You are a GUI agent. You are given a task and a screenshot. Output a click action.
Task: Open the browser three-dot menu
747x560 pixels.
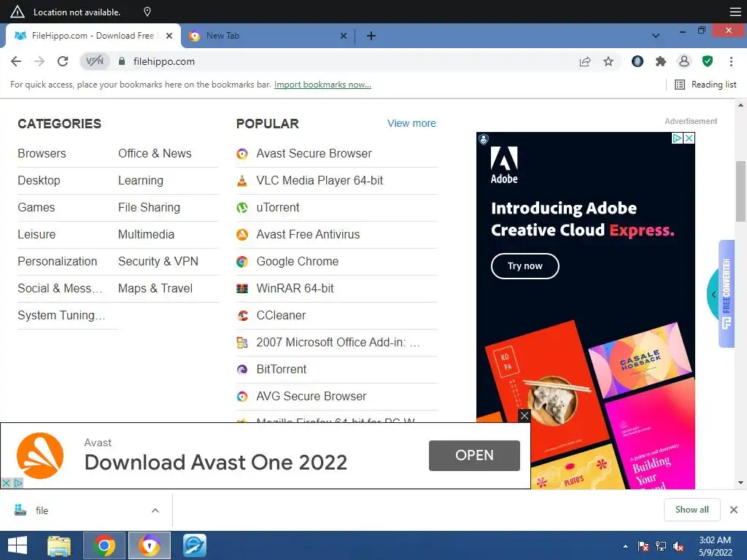coord(731,61)
